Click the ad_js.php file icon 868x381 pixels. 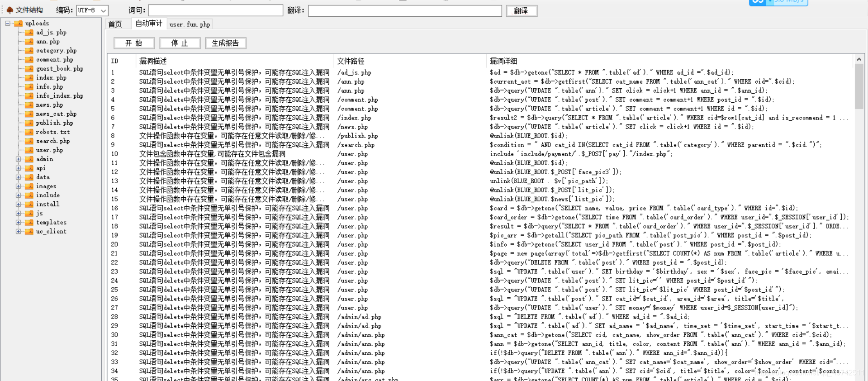pos(29,33)
